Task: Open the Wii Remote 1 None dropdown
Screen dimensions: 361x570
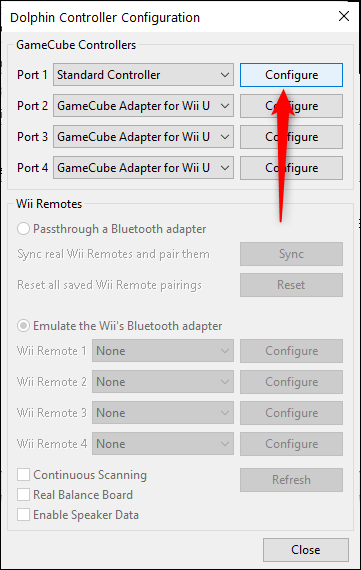Action: click(x=163, y=351)
